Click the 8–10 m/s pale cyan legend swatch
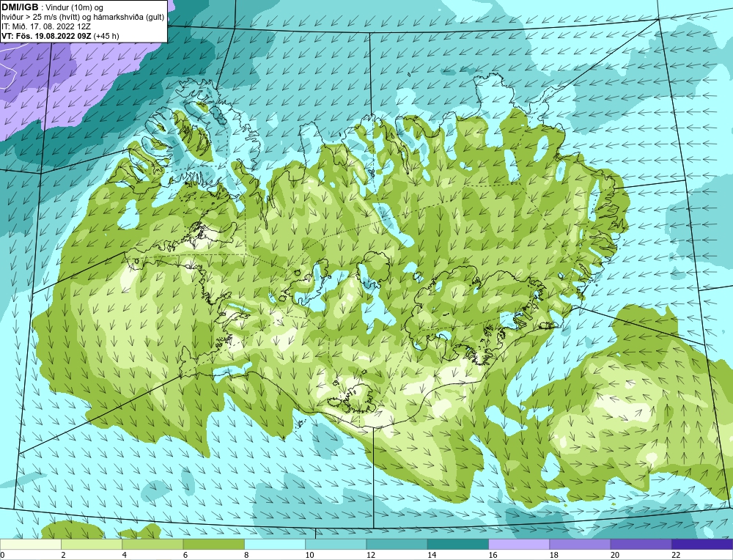This screenshot has height=560, width=733. [x=275, y=544]
